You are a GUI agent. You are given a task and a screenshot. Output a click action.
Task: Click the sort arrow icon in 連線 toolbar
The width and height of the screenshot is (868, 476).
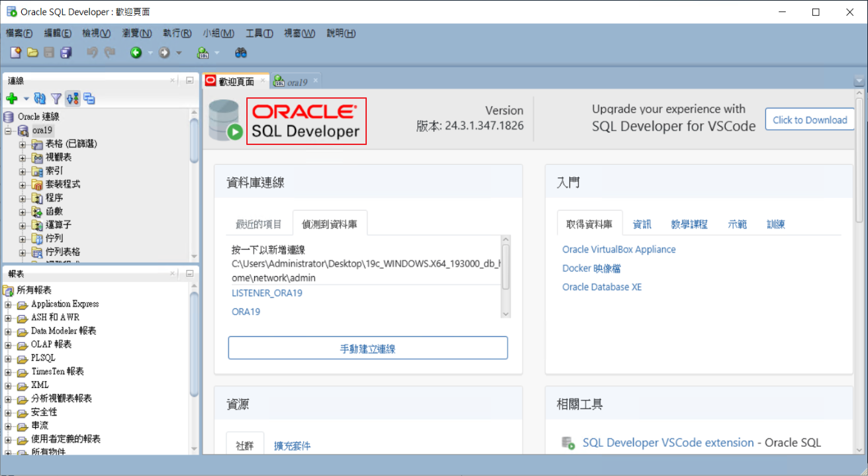pyautogui.click(x=72, y=99)
